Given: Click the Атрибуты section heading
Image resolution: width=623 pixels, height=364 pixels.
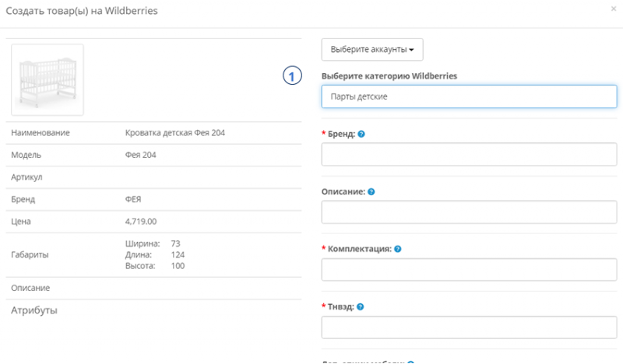Looking at the screenshot, I should (x=34, y=311).
